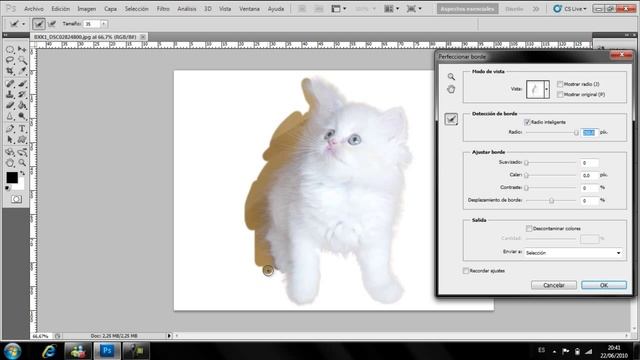Select the Lasso tool
Screen dimensions: 640x360
click(x=10, y=60)
